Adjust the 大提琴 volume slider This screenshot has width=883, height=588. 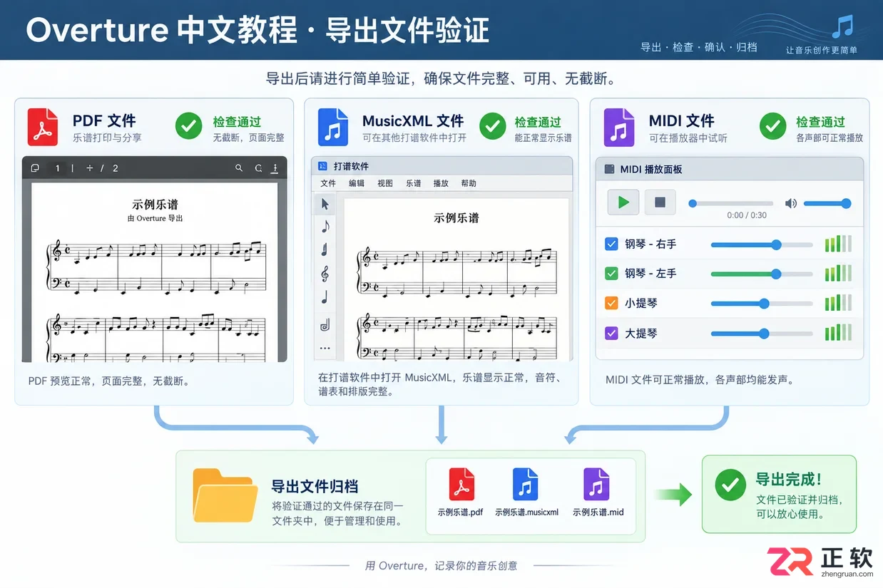tap(762, 334)
